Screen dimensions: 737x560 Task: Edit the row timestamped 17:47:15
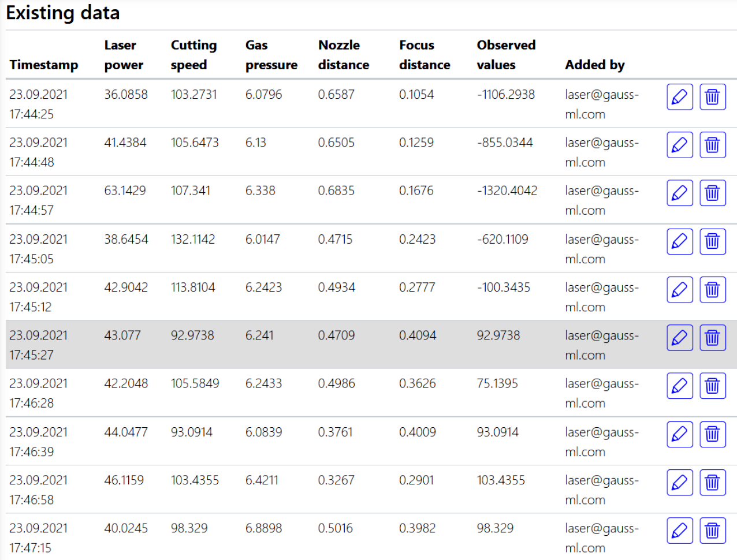click(680, 531)
